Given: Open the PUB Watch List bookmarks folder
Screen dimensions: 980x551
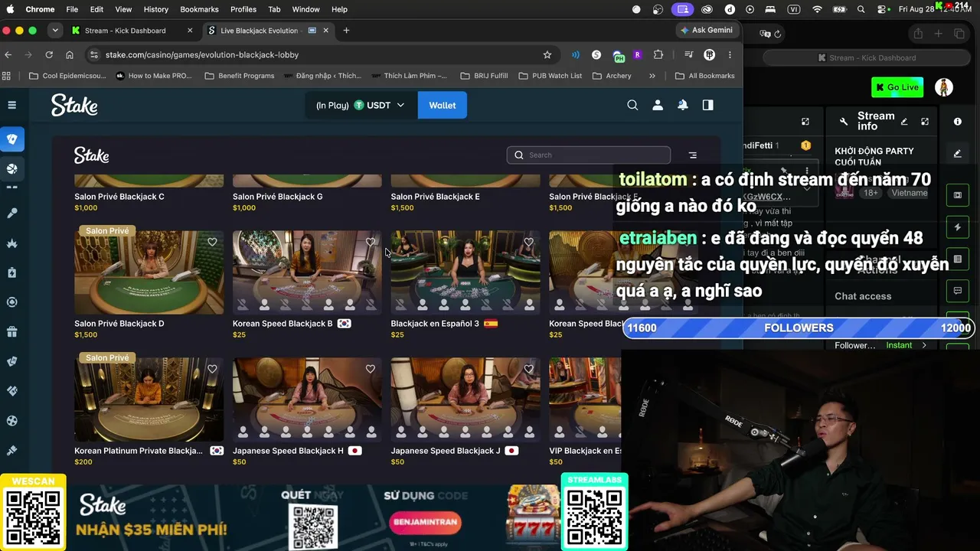Looking at the screenshot, I should tap(550, 76).
